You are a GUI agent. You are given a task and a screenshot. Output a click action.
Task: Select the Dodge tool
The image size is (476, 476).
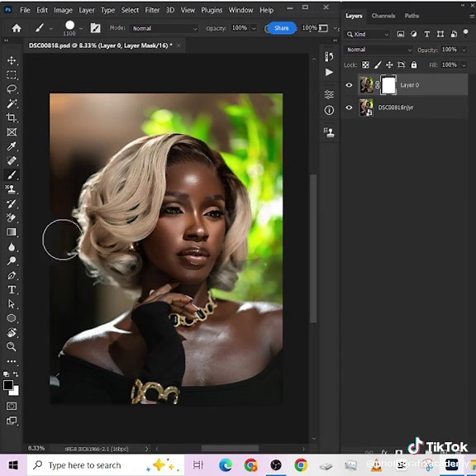[12, 261]
